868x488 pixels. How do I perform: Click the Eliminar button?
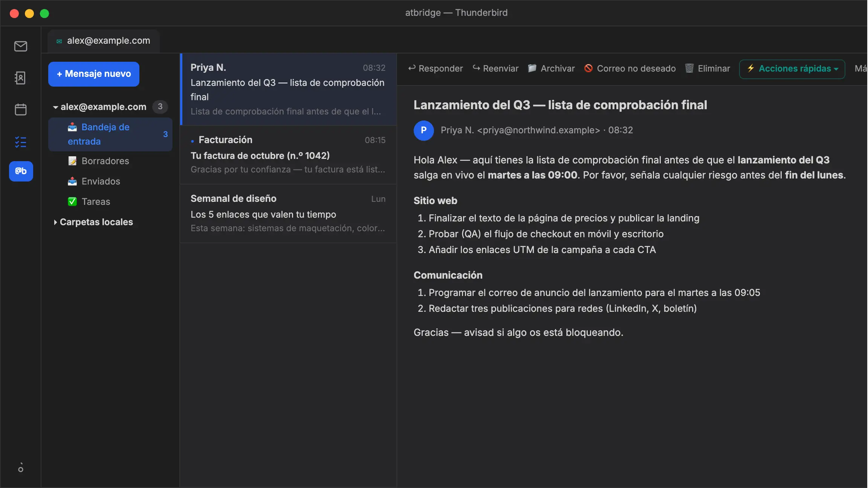click(708, 69)
